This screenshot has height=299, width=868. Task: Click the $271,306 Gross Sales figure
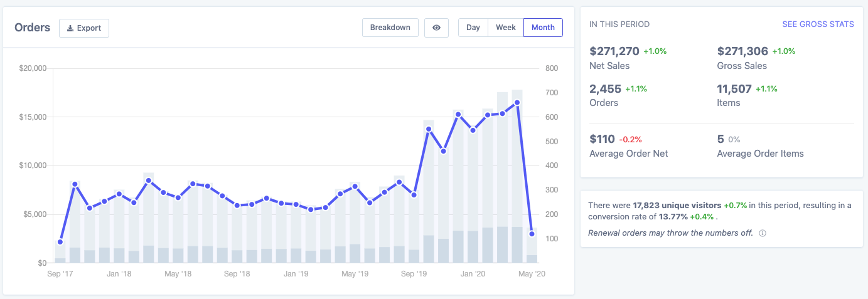pos(742,51)
